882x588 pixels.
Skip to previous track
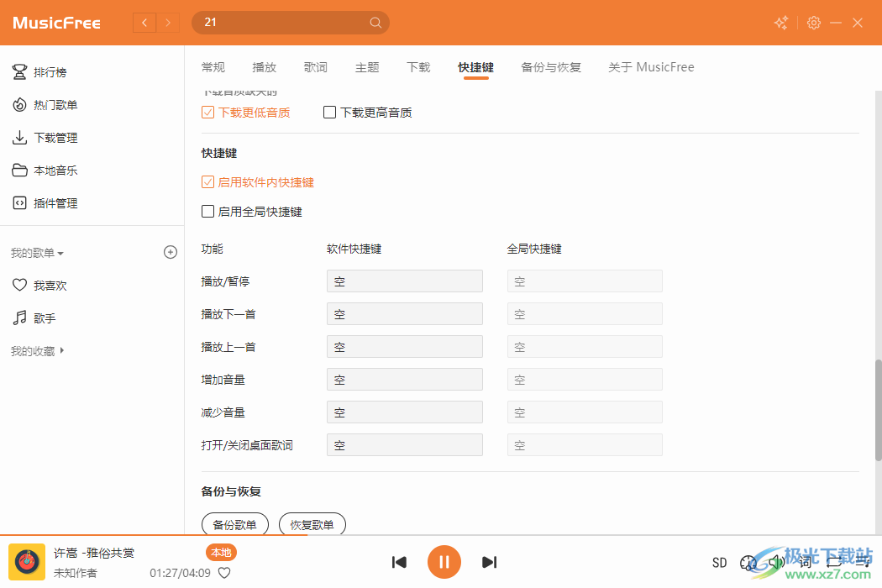(399, 562)
